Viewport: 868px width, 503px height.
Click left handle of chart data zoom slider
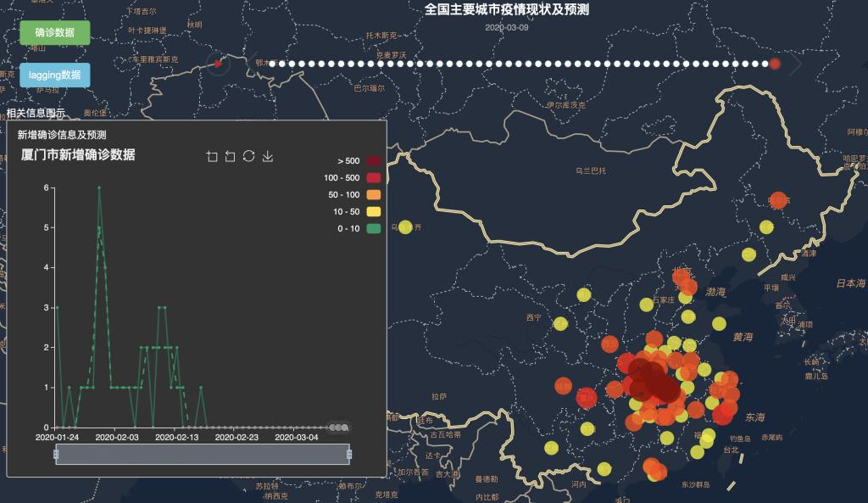pyautogui.click(x=56, y=455)
